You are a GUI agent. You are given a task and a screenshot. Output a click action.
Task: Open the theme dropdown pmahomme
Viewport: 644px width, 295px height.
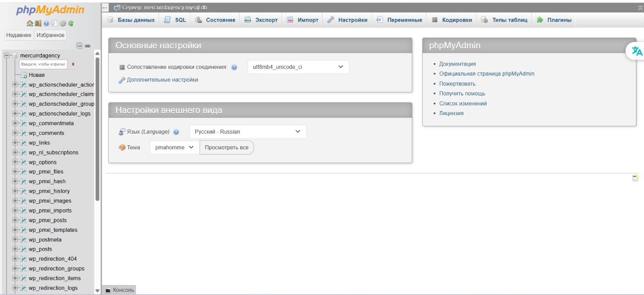[175, 147]
